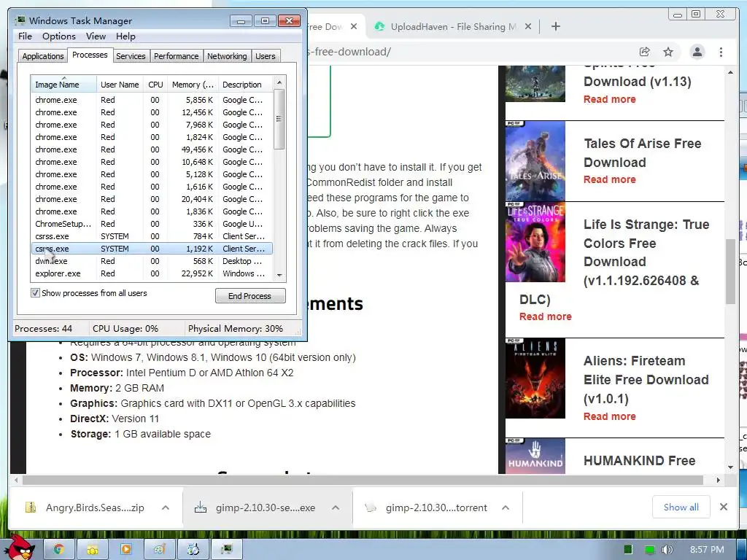Click the webpage scroll down arrow
The width and height of the screenshot is (747, 560).
coord(731,467)
